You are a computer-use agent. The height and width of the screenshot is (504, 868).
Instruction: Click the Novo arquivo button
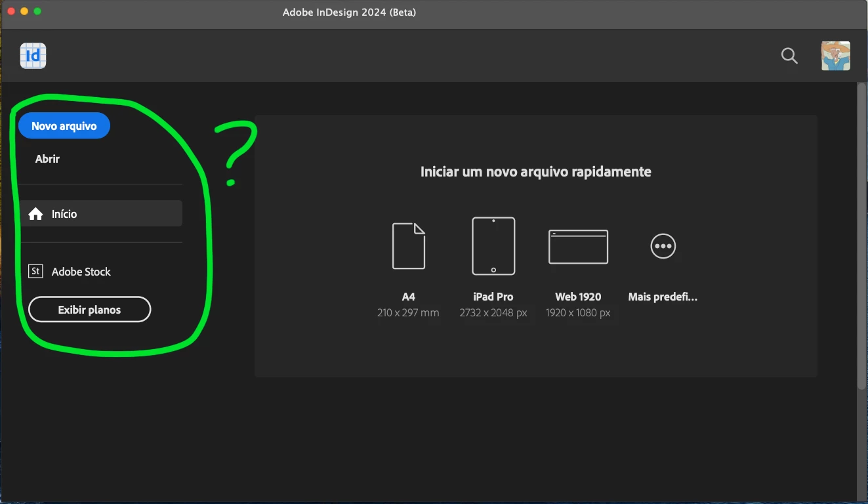64,126
